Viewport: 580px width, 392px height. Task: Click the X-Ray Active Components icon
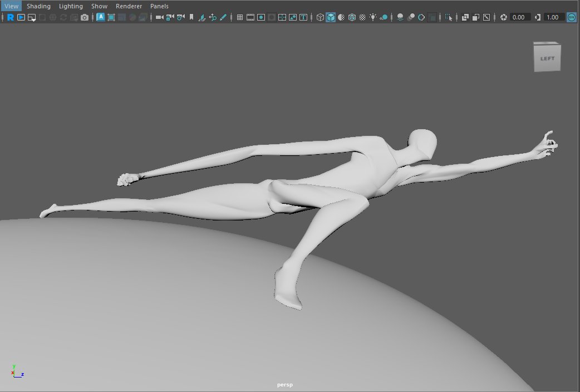point(476,17)
